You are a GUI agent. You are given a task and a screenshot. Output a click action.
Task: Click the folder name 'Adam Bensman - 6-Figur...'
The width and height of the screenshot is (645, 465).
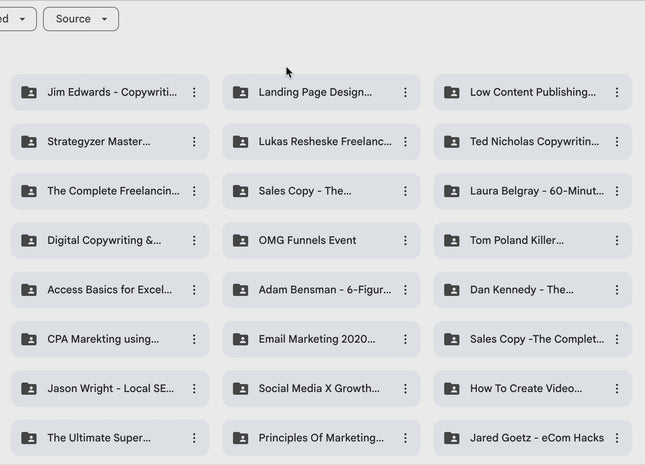point(325,290)
